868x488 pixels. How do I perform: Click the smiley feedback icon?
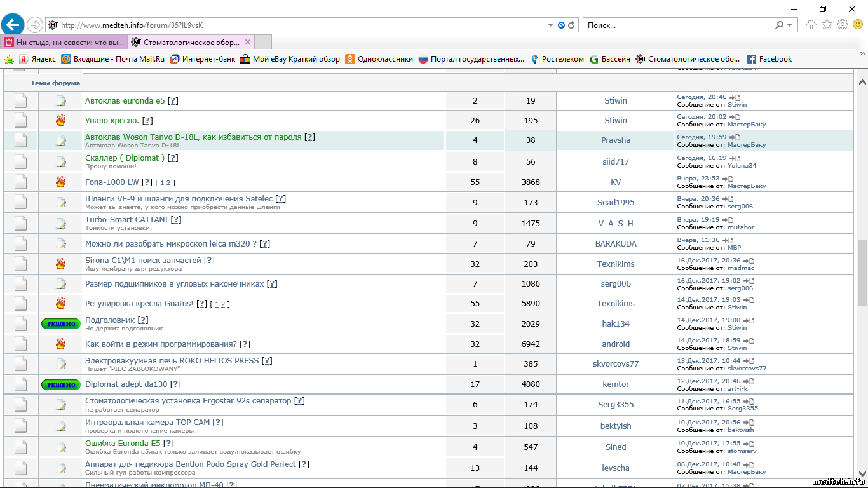[858, 25]
